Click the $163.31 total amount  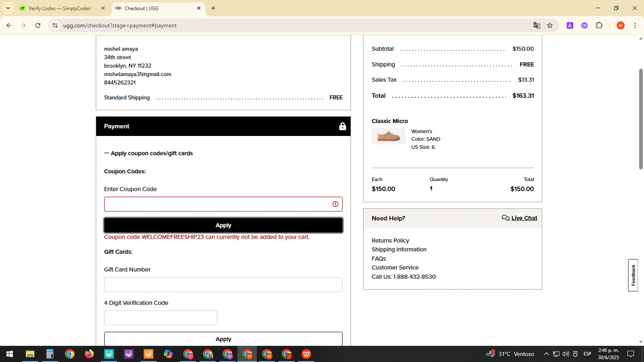[x=523, y=96]
